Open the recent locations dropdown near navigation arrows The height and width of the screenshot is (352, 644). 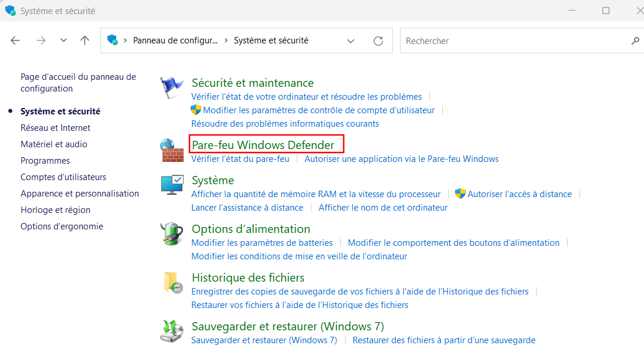(x=63, y=40)
